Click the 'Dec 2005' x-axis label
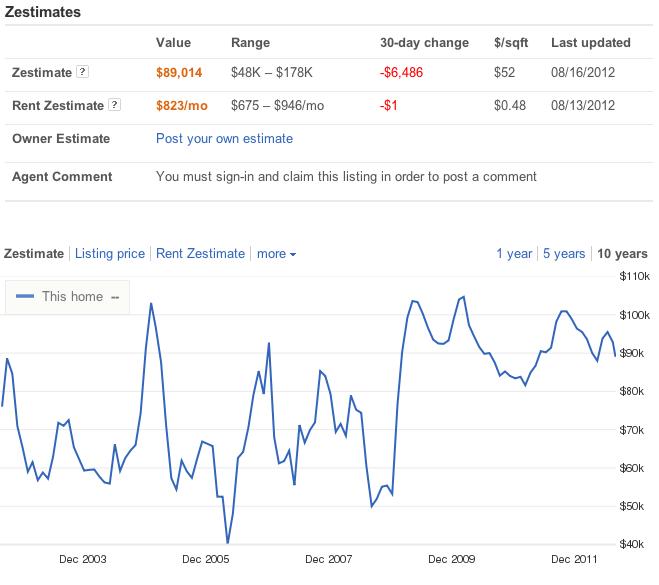This screenshot has height=585, width=659. click(x=205, y=559)
